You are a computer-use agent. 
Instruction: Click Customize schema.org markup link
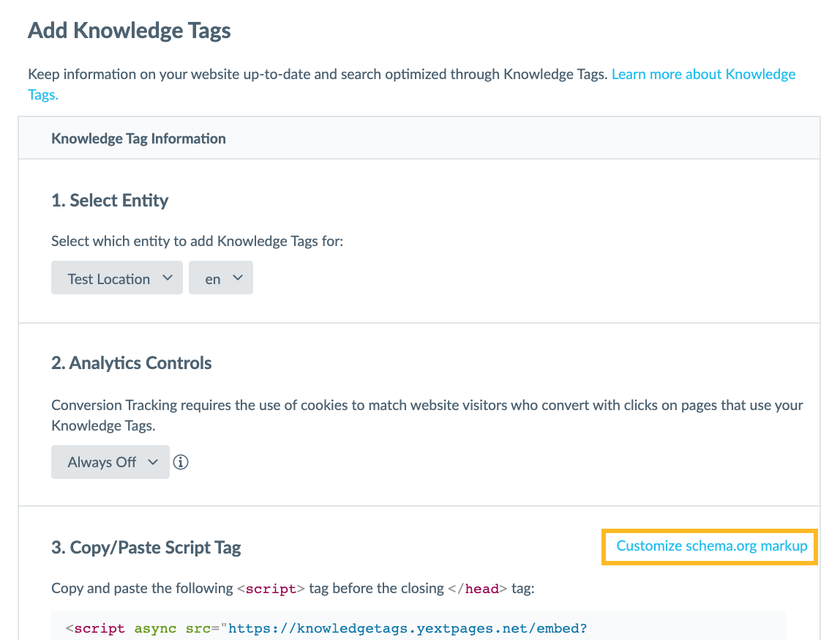711,546
